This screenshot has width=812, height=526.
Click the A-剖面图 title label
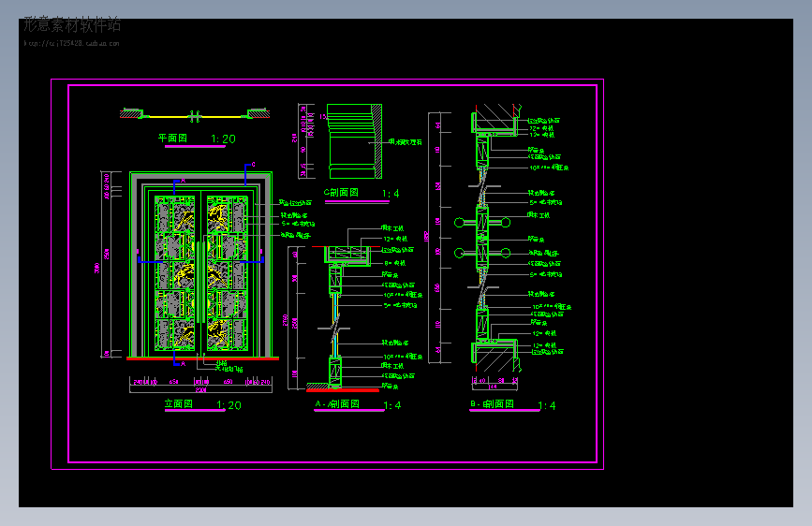[337, 403]
